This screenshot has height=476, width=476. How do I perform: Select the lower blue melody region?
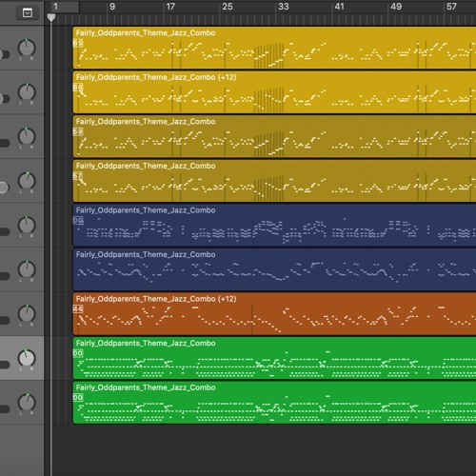point(274,269)
